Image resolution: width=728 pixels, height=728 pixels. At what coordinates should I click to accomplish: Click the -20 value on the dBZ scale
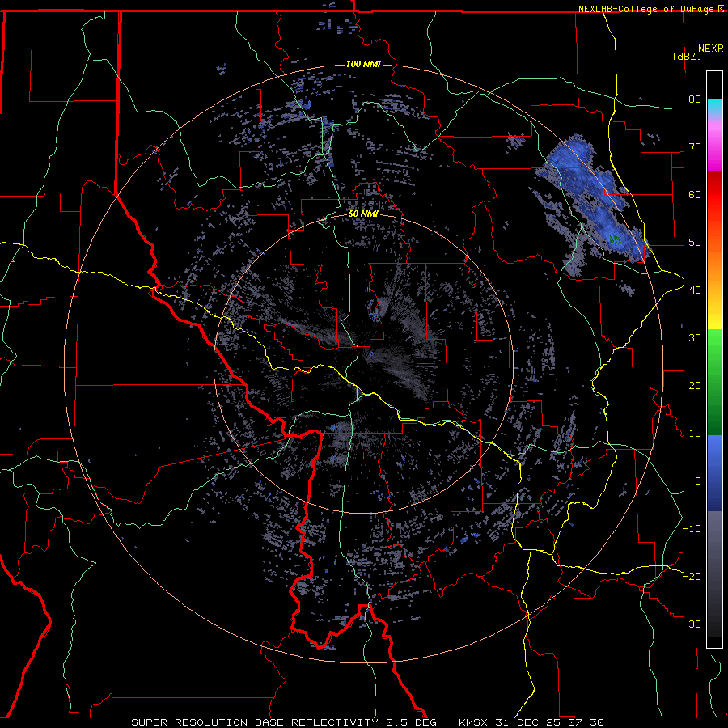click(x=692, y=577)
